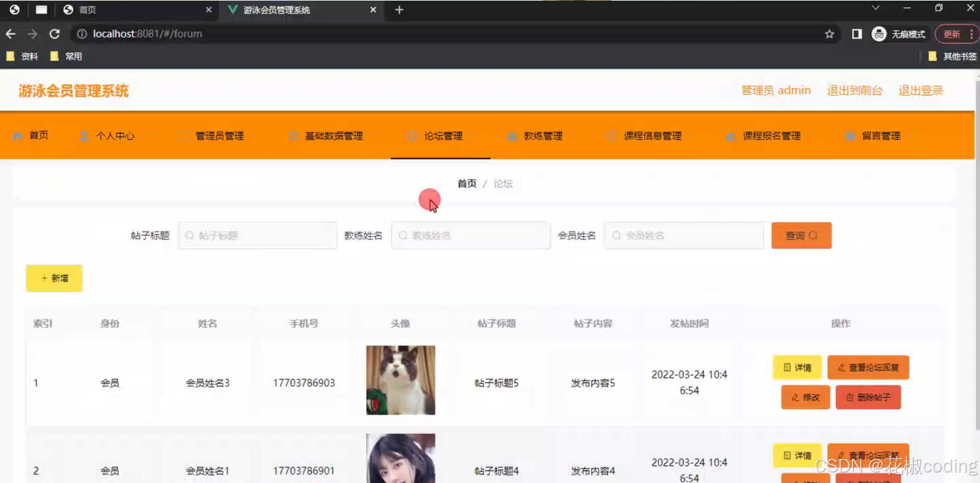Image resolution: width=980 pixels, height=483 pixels.
Task: Click the browser forward arrow
Action: point(32,34)
